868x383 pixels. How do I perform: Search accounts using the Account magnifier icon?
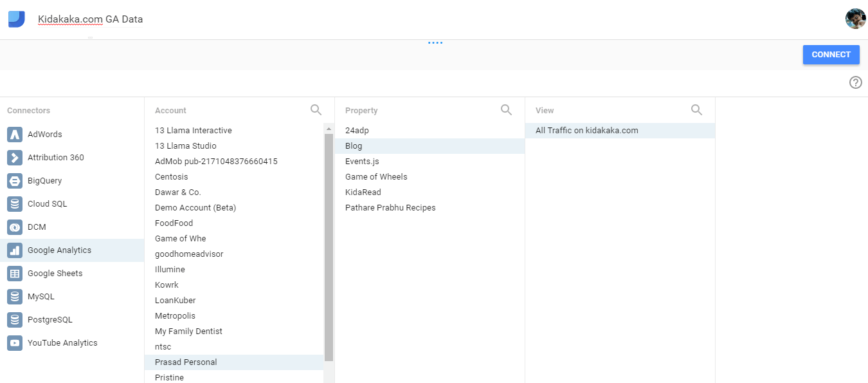(x=316, y=110)
